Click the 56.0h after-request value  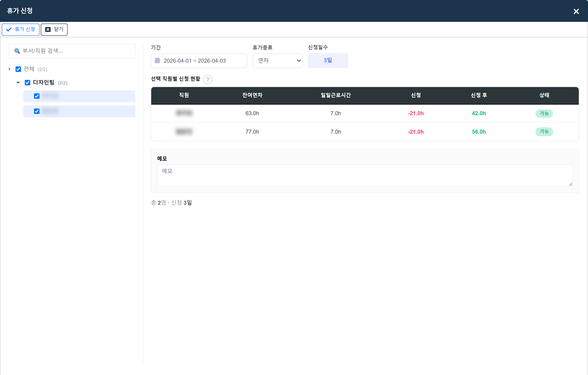tap(479, 132)
